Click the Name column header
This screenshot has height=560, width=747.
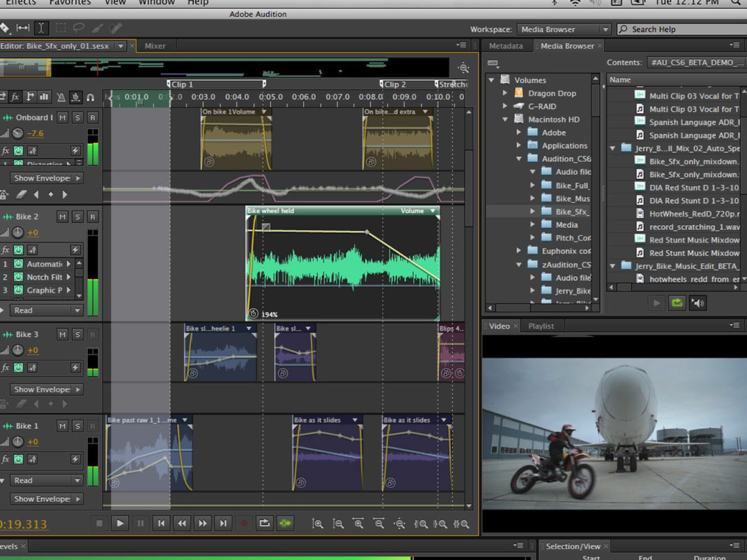(x=676, y=80)
